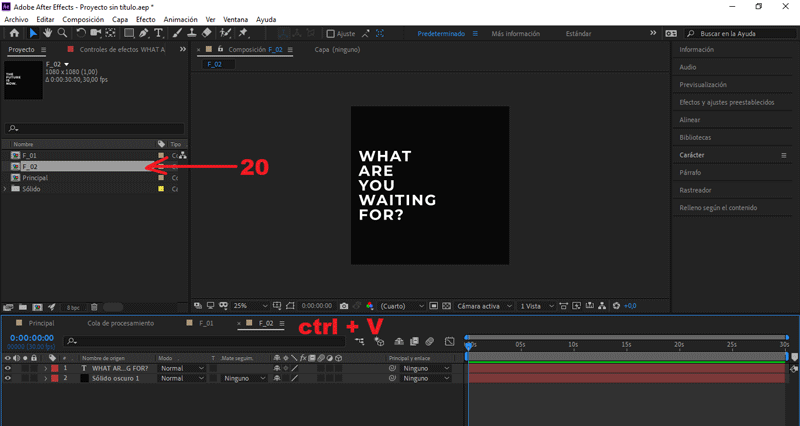The width and height of the screenshot is (800, 426).
Task: Toggle the hide shy layers icon
Action: pyautogui.click(x=399, y=341)
